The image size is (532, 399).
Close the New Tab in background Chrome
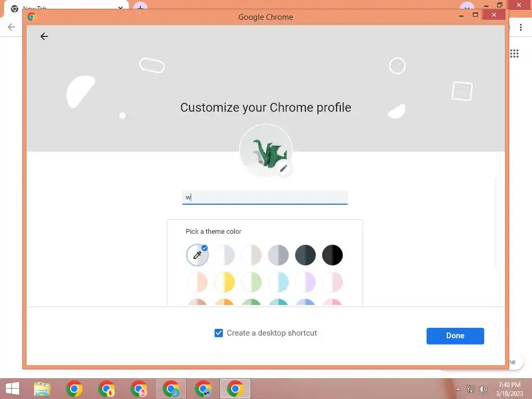pyautogui.click(x=121, y=7)
